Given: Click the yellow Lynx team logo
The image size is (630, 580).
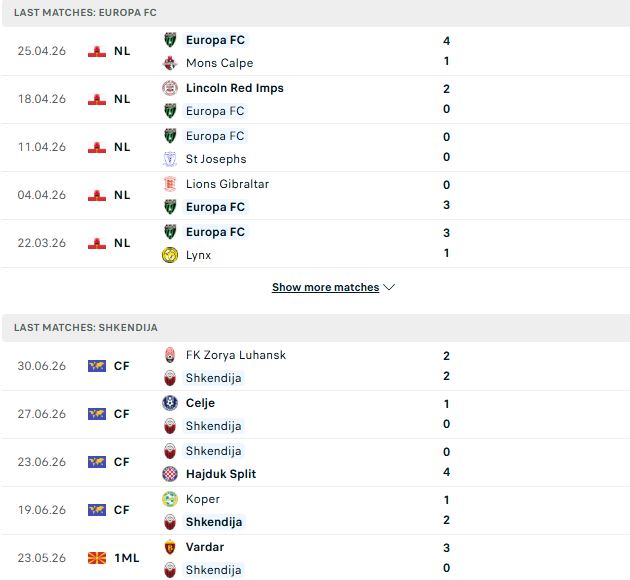Looking at the screenshot, I should point(170,255).
